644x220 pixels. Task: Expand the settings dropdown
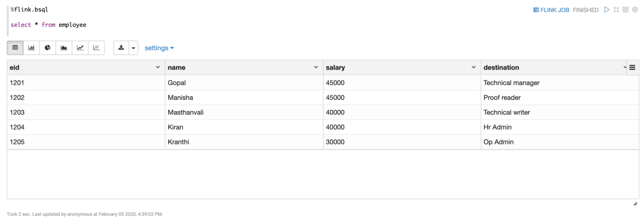pyautogui.click(x=159, y=48)
